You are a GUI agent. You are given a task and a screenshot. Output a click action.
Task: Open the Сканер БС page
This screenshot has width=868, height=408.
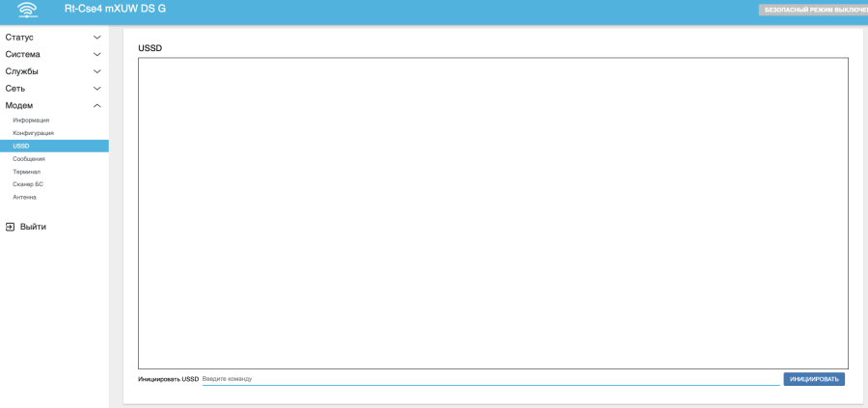pos(28,184)
